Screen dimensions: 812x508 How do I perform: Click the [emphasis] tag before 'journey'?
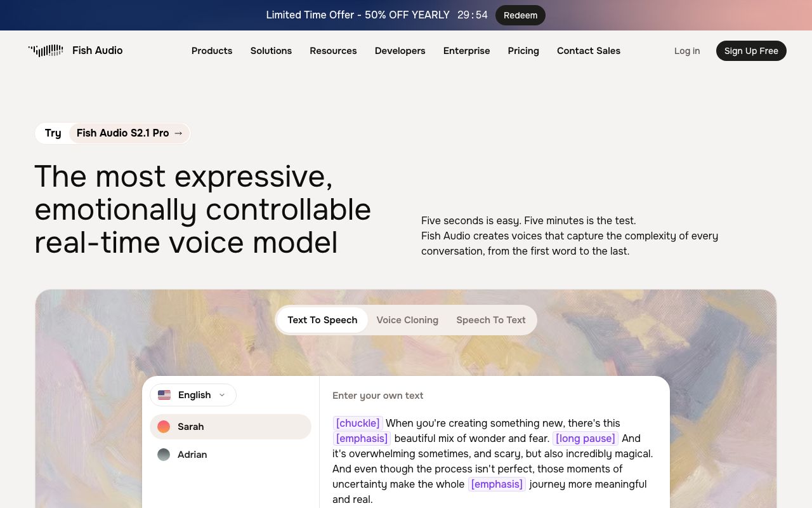497,484
